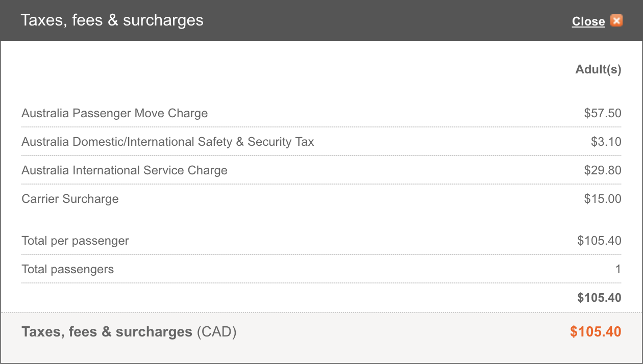643x364 pixels.
Task: Click the orange $105.40 grand total
Action: [x=596, y=332]
